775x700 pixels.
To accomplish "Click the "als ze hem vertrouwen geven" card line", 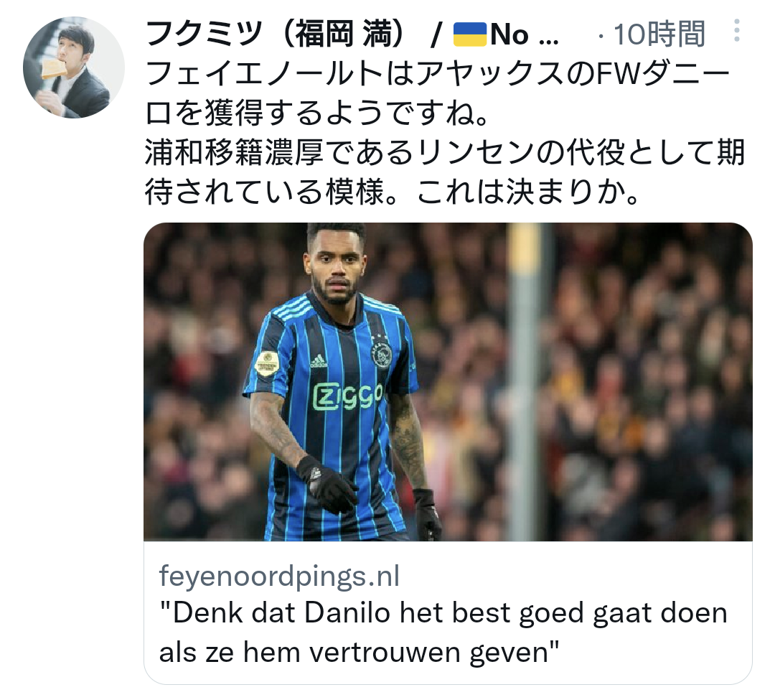I will click(x=360, y=652).
